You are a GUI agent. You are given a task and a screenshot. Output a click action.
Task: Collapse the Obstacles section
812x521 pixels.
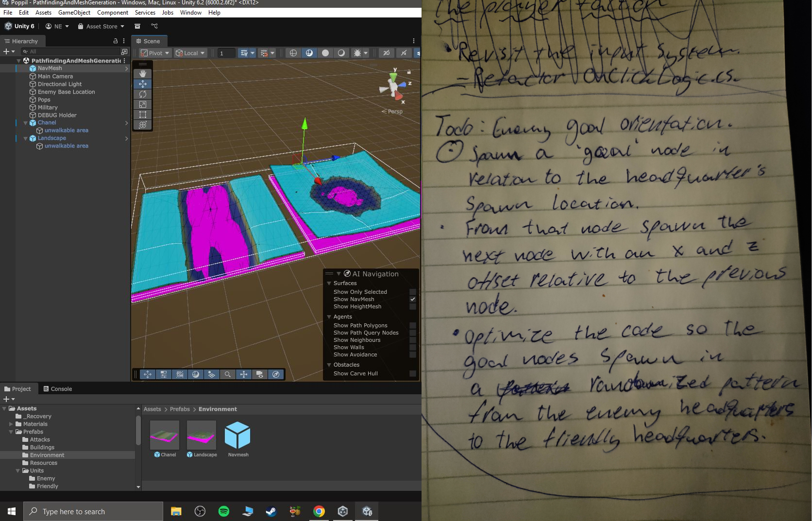329,365
